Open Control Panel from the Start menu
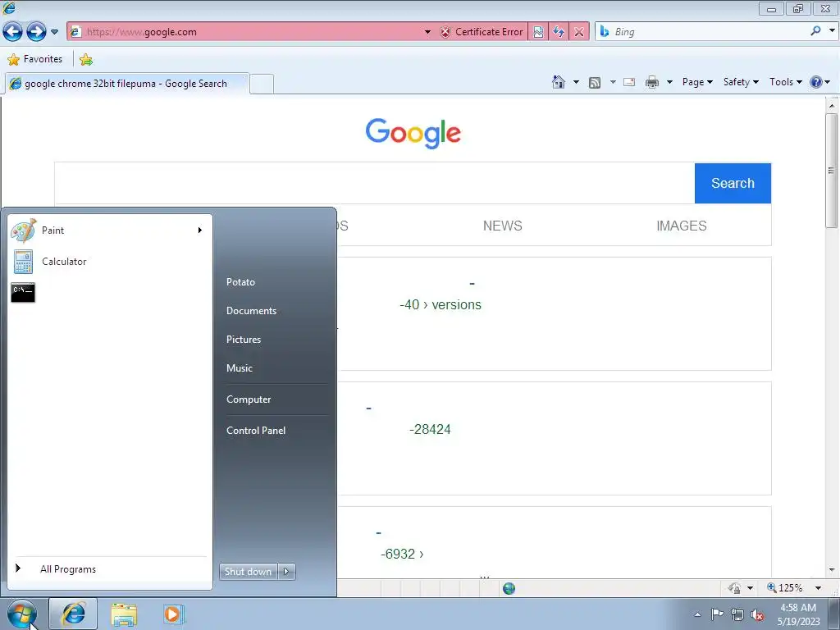 [x=256, y=431]
